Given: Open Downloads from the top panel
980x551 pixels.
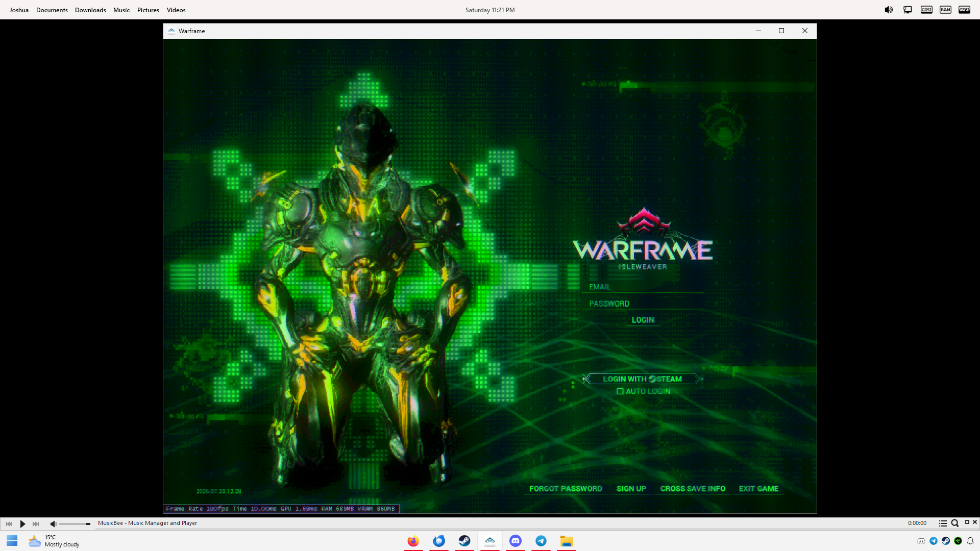Looking at the screenshot, I should pos(90,10).
